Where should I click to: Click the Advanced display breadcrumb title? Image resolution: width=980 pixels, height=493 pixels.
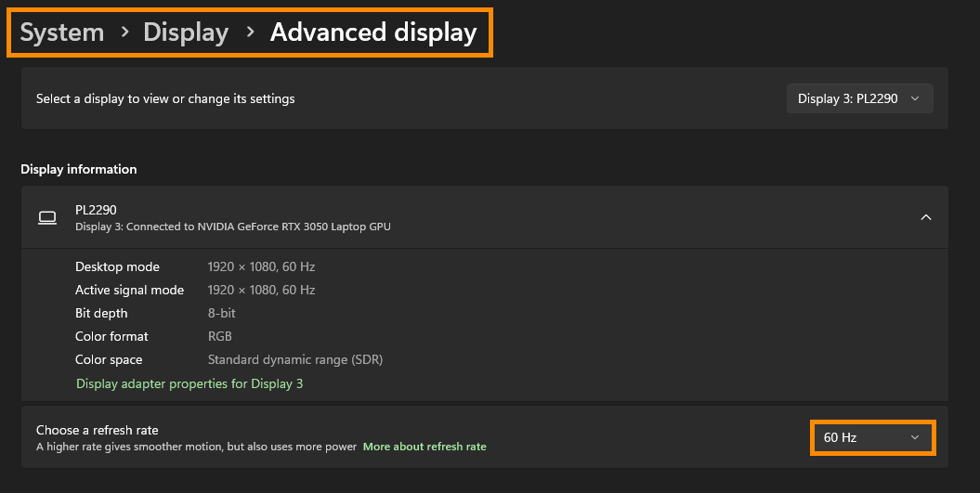(x=373, y=32)
